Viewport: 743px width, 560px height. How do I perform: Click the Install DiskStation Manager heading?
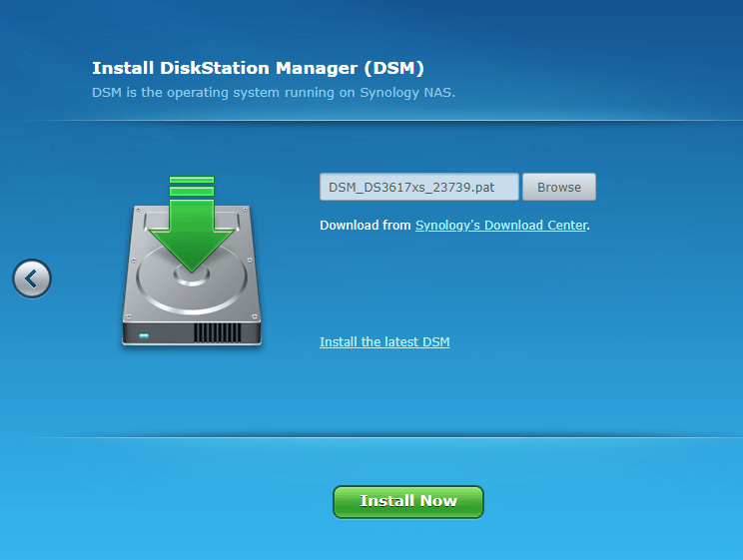pos(258,68)
